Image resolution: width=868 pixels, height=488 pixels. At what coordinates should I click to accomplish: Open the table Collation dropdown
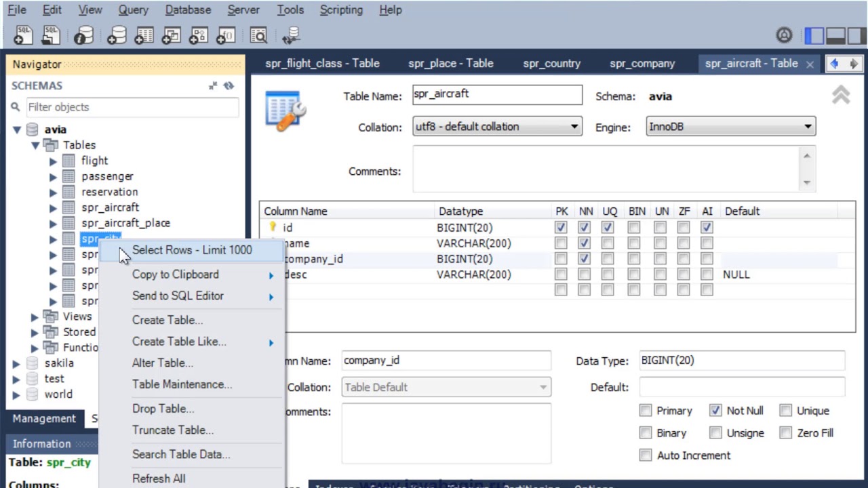pos(497,127)
